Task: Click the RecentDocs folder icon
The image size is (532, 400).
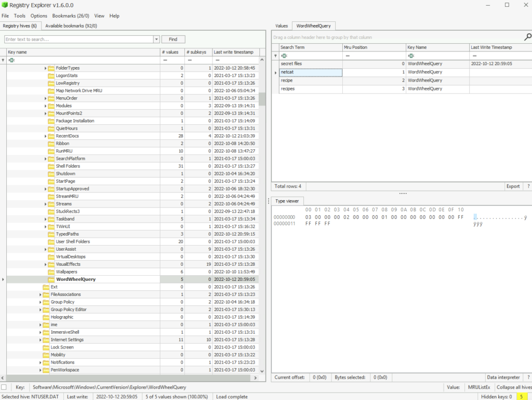Action: pyautogui.click(x=51, y=136)
